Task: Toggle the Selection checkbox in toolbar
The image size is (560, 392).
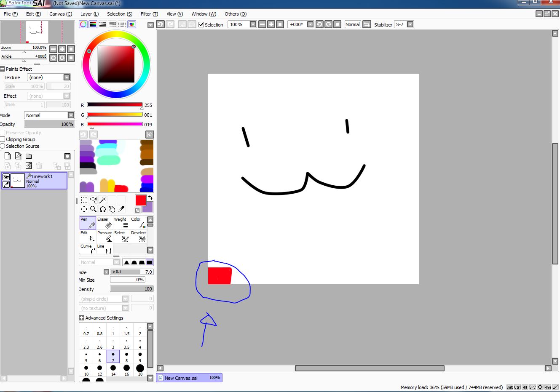Action: coord(201,24)
